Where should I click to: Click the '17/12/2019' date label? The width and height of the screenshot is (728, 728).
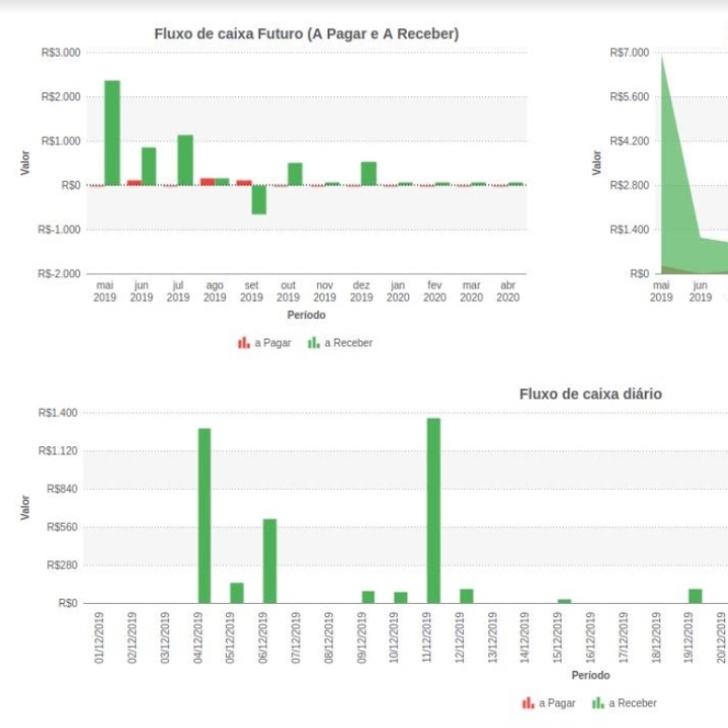(x=623, y=637)
